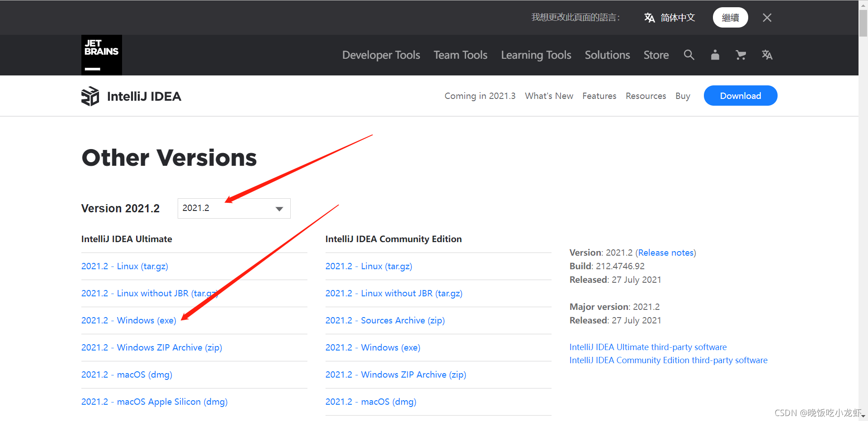
Task: Click the language switch icon in navbar
Action: coord(767,55)
